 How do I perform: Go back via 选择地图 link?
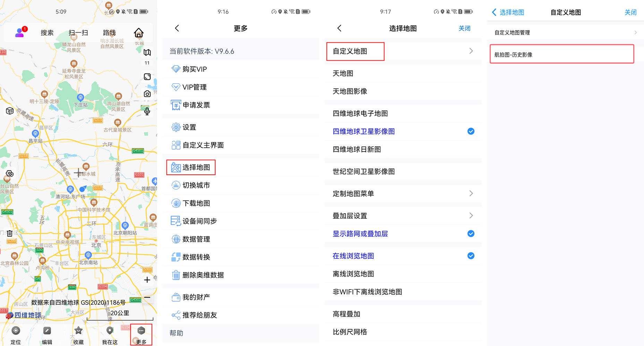[508, 12]
